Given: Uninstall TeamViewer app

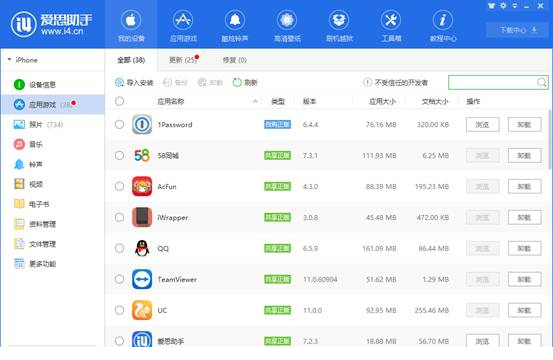Looking at the screenshot, I should point(524,279).
